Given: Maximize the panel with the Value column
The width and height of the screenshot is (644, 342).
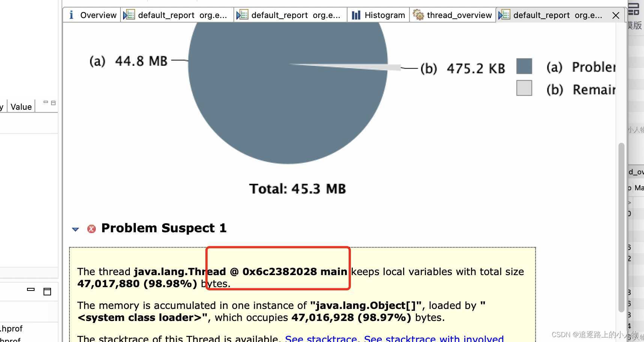Looking at the screenshot, I should tap(53, 103).
